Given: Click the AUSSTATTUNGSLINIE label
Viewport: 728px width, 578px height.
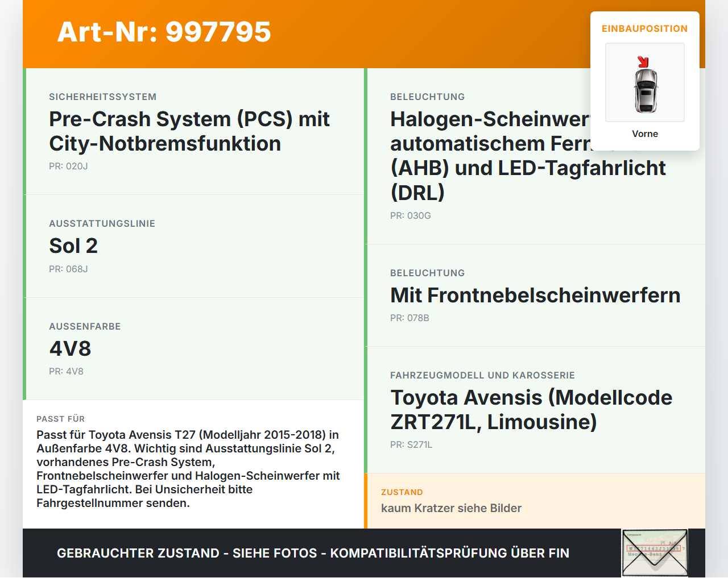Looking at the screenshot, I should 102,223.
